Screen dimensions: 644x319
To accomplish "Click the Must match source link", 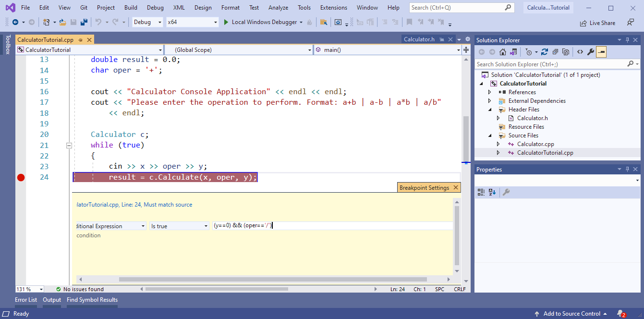I will (x=168, y=205).
